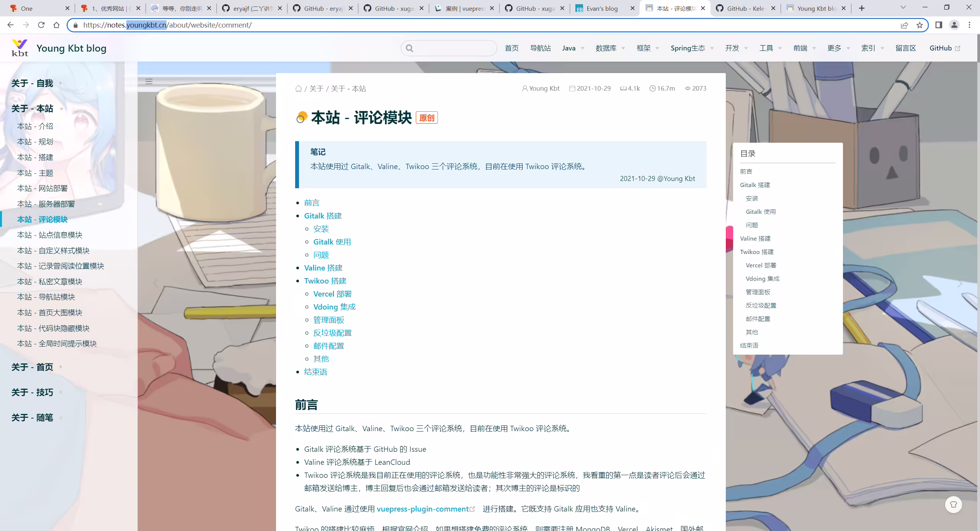Go back using the browser back arrow
The image size is (980, 531).
pyautogui.click(x=10, y=25)
